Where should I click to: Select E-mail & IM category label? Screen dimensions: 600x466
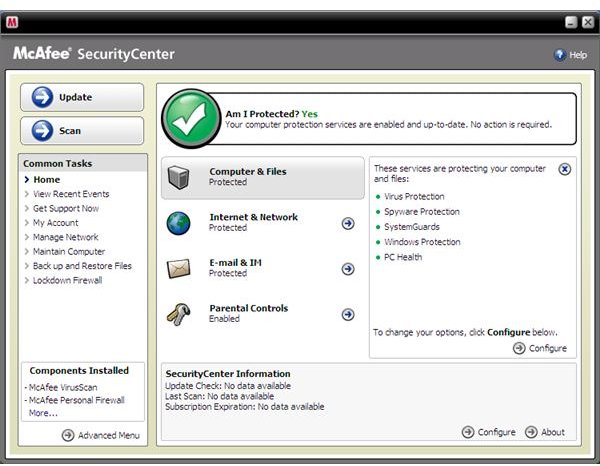point(235,262)
